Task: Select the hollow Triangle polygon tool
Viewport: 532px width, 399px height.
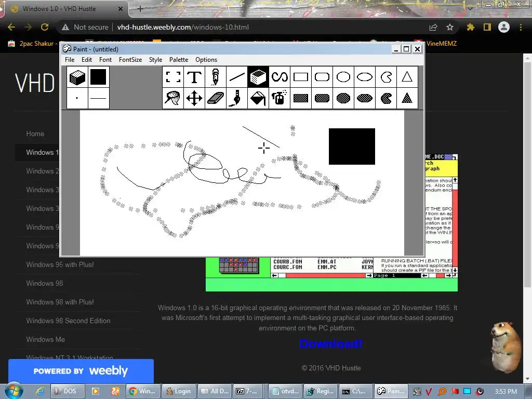Action: coord(407,77)
